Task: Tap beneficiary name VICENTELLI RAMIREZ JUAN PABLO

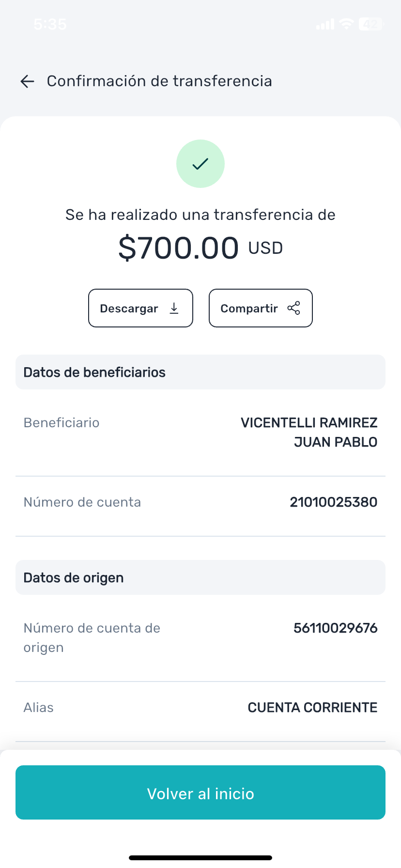Action: coord(309,432)
